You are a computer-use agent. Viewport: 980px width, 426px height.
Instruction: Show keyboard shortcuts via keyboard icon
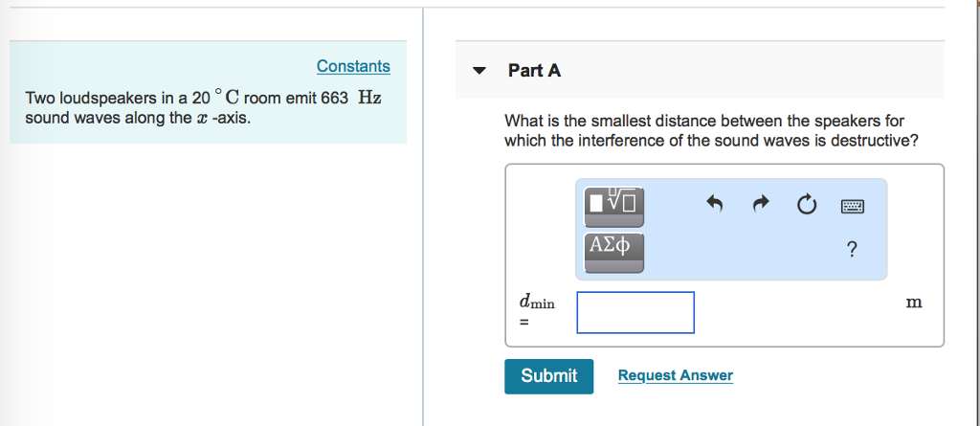tap(852, 205)
